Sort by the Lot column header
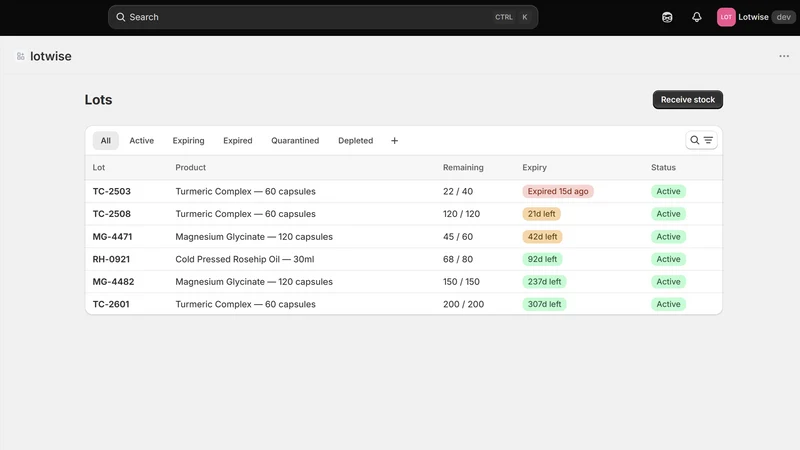Viewport: 800px width, 450px height. click(98, 167)
